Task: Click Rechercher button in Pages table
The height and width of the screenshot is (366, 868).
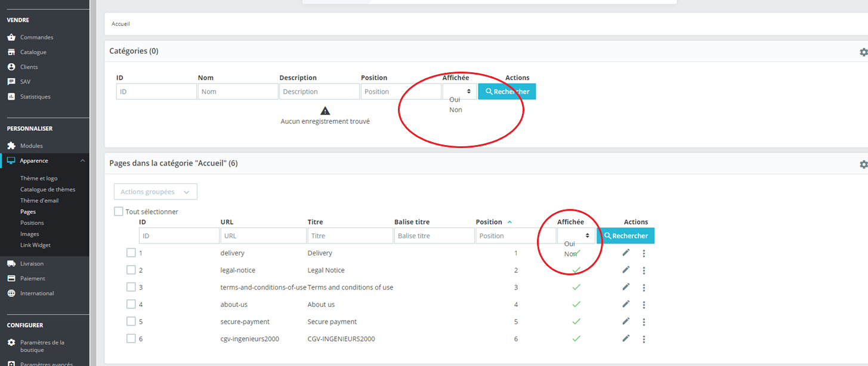Action: point(626,236)
